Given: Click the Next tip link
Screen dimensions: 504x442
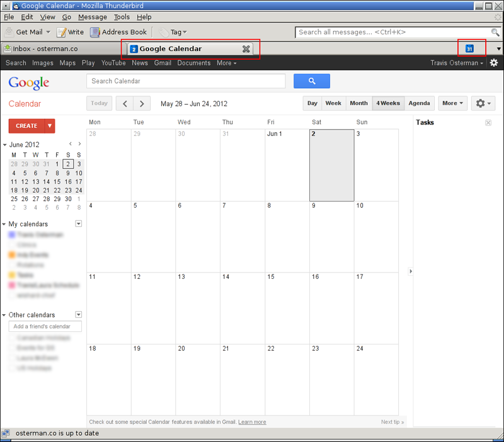Looking at the screenshot, I should tap(392, 422).
